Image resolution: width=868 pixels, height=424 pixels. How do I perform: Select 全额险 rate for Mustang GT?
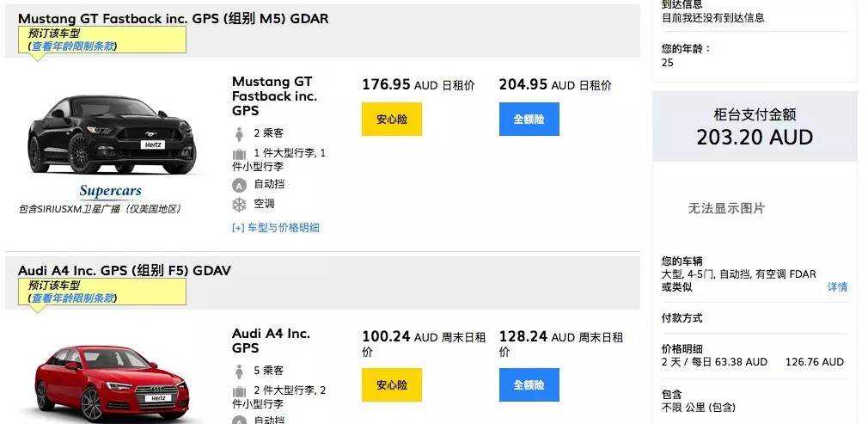[x=529, y=120]
